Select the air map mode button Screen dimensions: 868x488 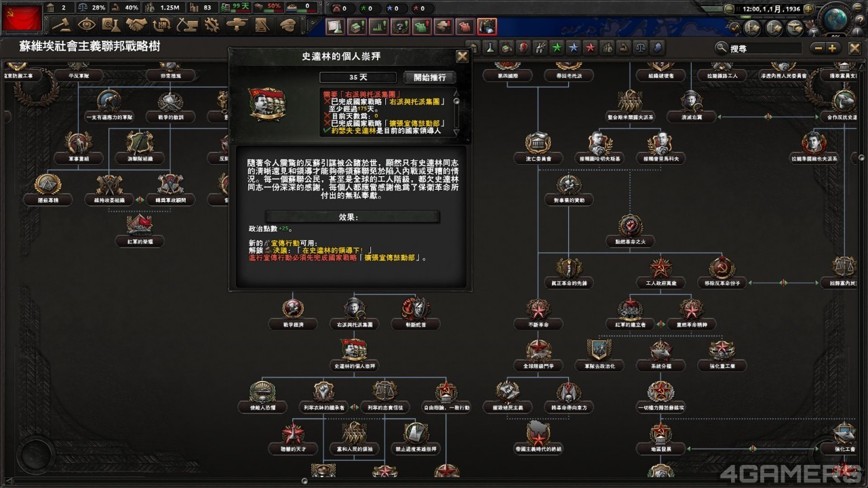coord(796,28)
